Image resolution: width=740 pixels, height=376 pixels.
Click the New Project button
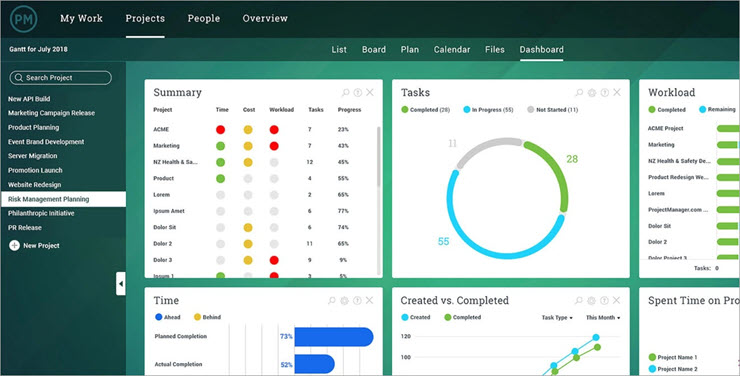[x=34, y=245]
